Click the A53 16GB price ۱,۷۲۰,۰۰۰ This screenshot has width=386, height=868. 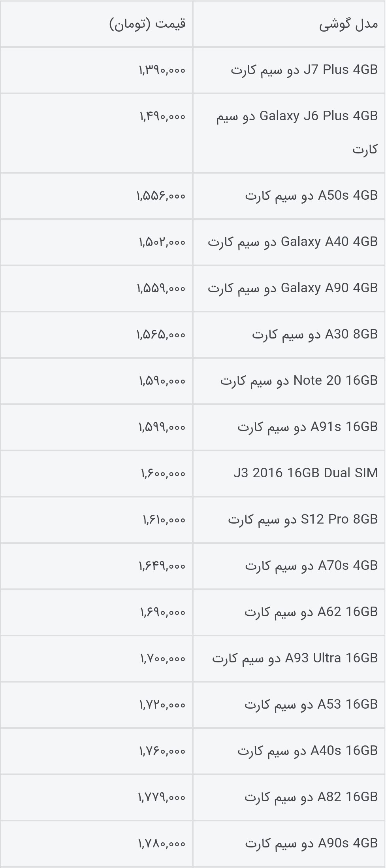162,705
